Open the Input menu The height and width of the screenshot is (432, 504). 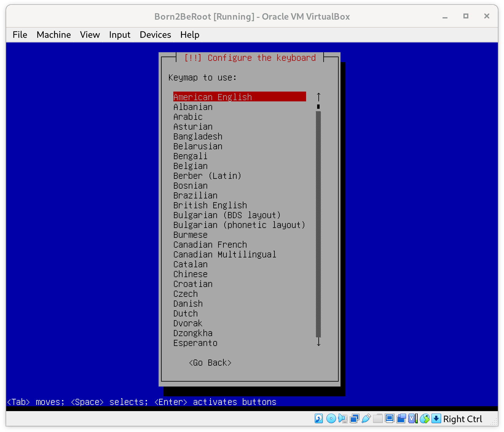coord(120,35)
